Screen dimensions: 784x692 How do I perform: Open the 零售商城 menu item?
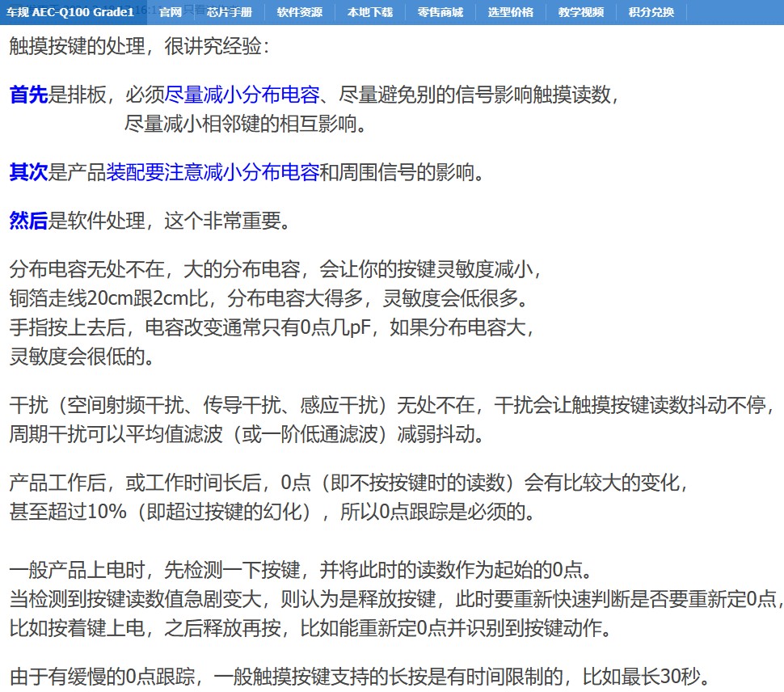(440, 12)
